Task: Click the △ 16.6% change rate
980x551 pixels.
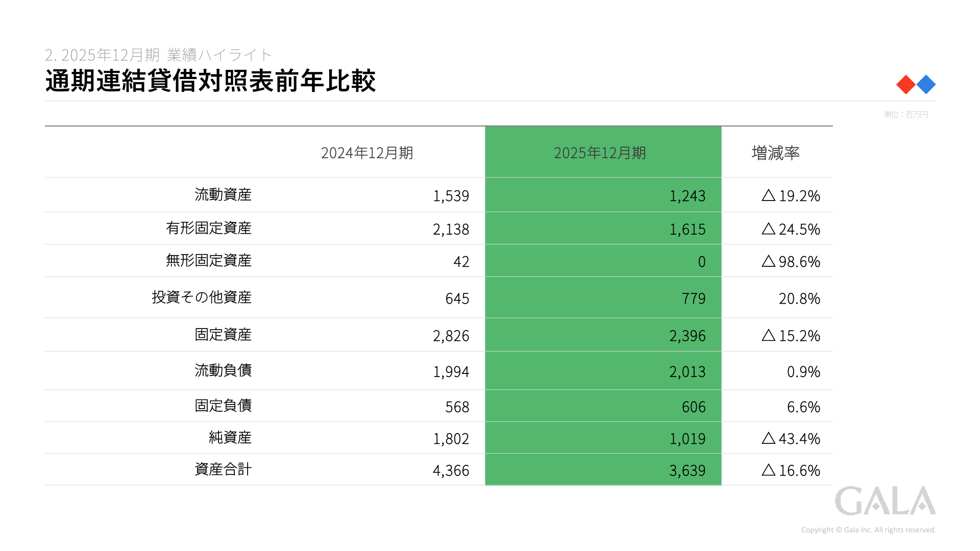Action: click(791, 470)
